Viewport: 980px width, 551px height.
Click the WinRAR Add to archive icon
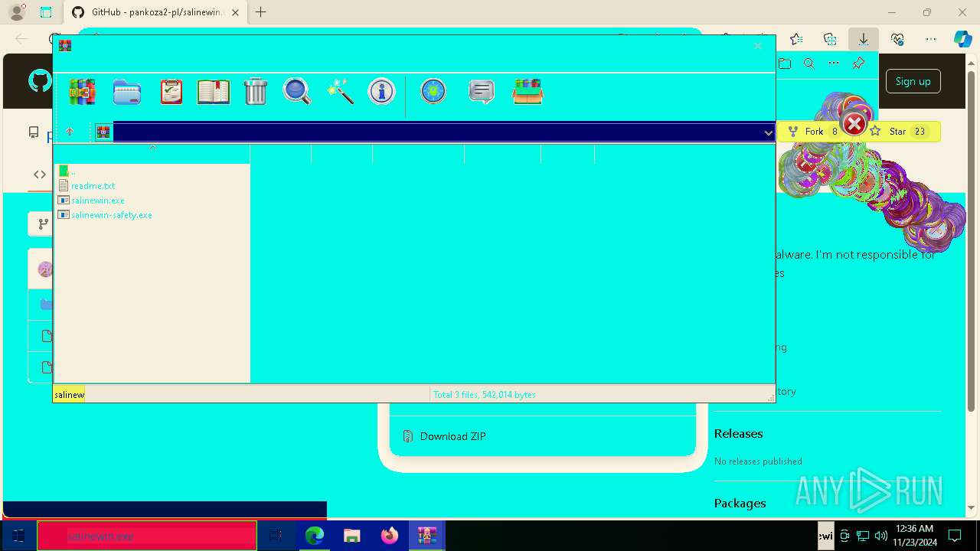coord(82,92)
